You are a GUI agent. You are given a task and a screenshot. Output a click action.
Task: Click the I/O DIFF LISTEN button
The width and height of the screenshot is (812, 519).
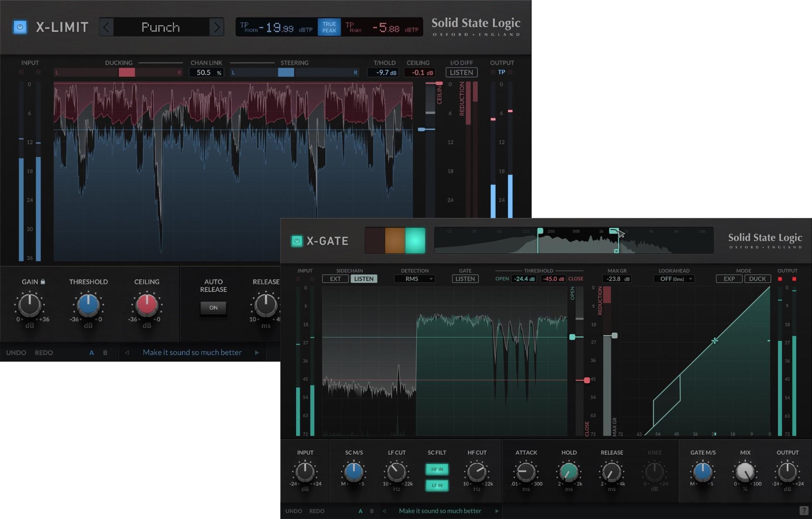pyautogui.click(x=461, y=72)
